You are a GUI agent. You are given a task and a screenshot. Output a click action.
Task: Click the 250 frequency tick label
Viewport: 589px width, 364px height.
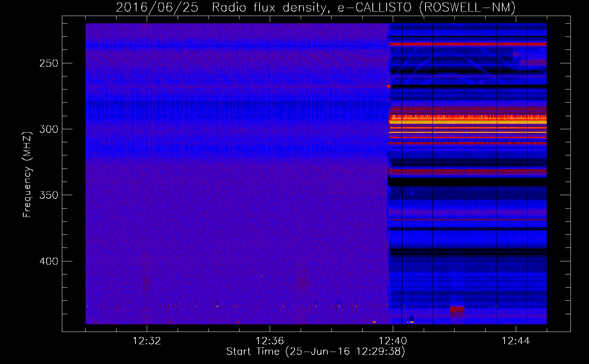tap(49, 63)
